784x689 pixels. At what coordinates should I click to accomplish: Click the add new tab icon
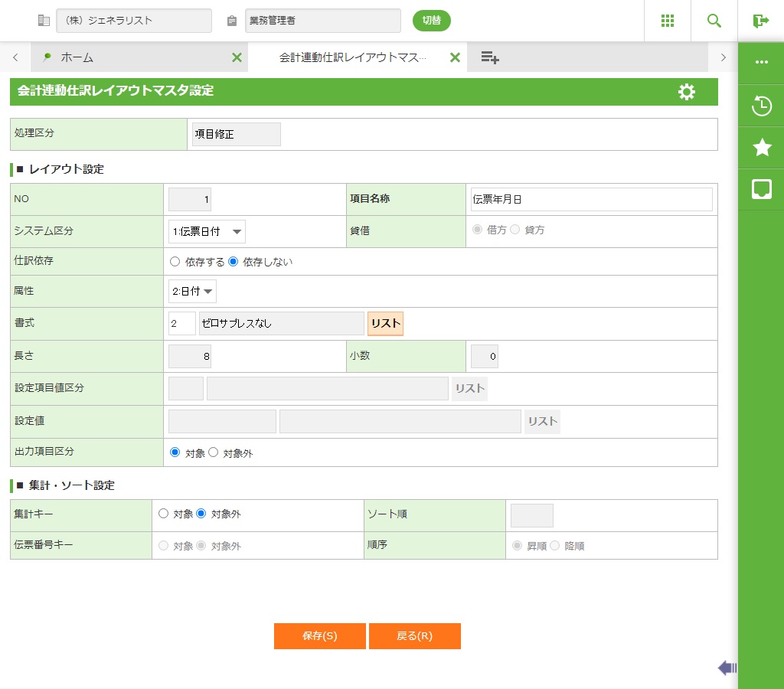[490, 57]
